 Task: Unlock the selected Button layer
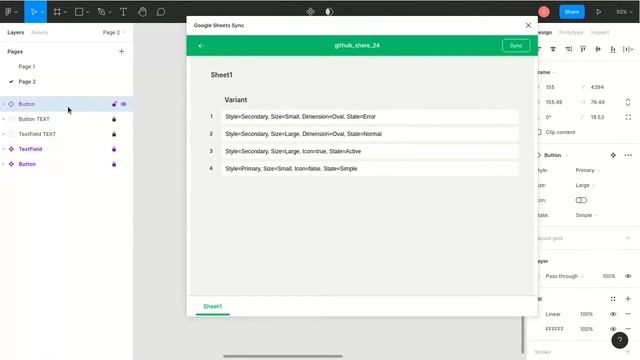click(114, 104)
